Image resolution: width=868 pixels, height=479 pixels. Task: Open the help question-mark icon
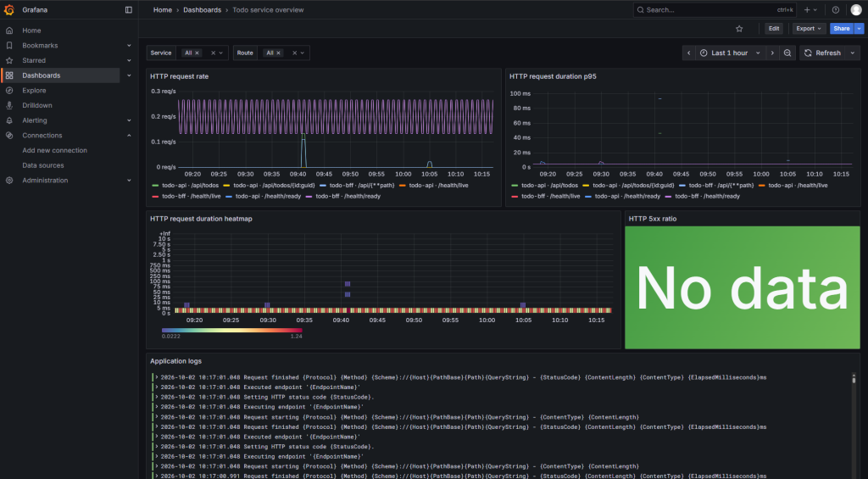pyautogui.click(x=835, y=10)
